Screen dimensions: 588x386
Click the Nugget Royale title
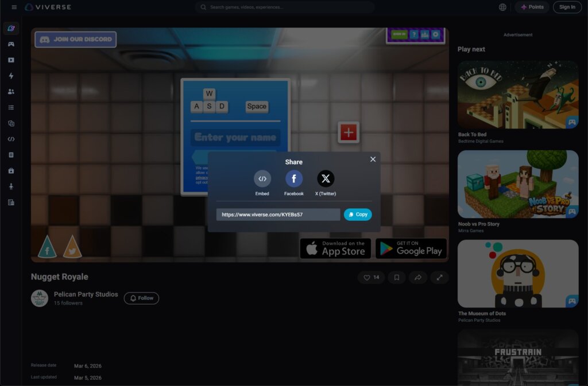click(60, 276)
